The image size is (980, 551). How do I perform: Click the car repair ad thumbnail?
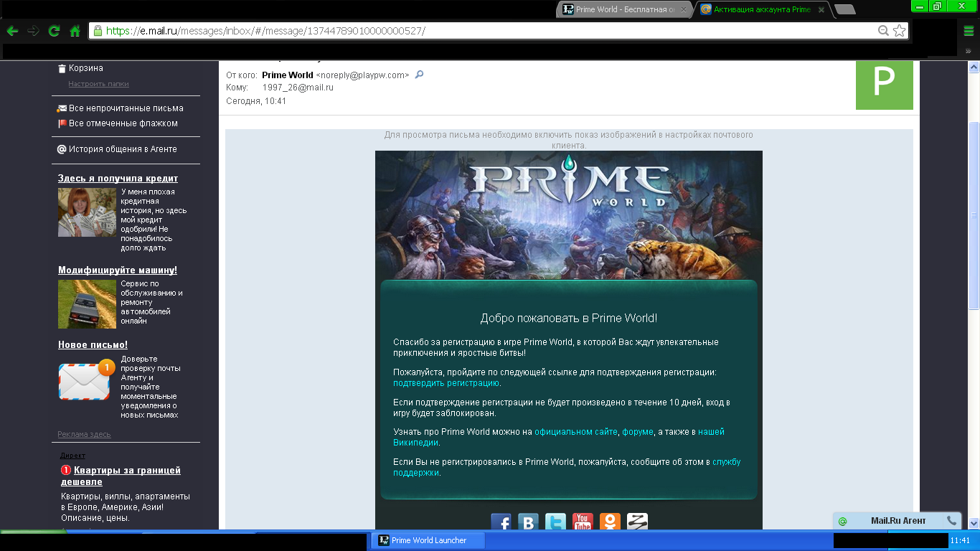(x=87, y=304)
